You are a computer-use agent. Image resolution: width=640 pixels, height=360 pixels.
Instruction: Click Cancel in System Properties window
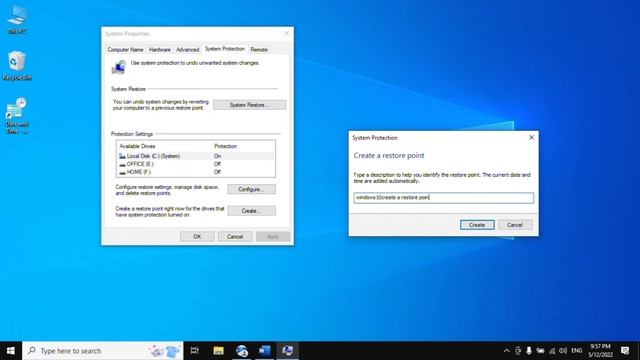pyautogui.click(x=235, y=237)
